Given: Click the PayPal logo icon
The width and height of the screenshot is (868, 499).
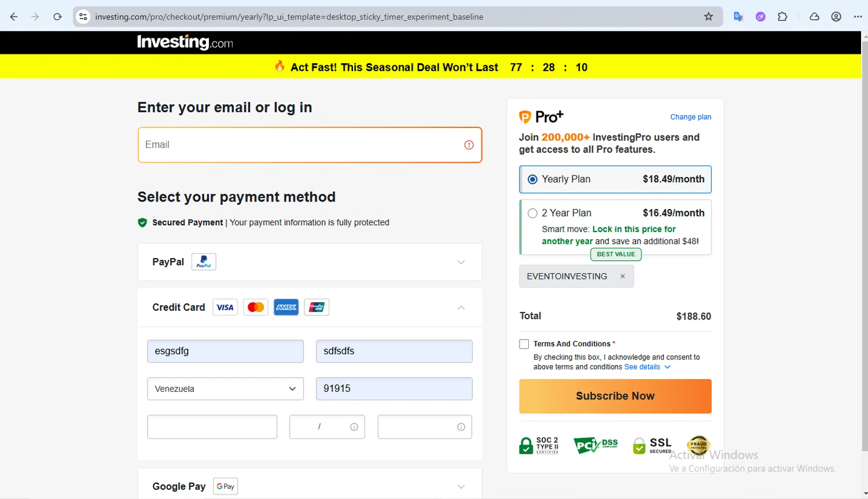Looking at the screenshot, I should (x=204, y=262).
